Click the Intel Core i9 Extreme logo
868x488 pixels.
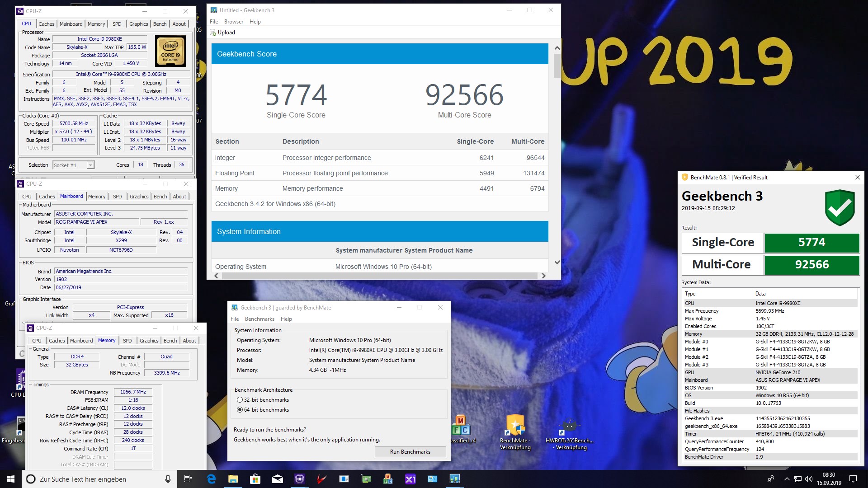(x=170, y=52)
